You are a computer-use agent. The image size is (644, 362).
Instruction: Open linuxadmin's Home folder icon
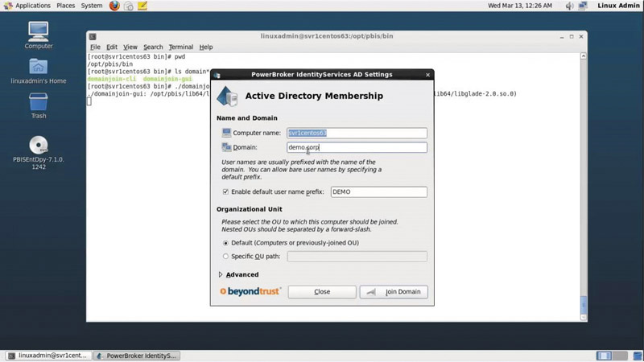click(x=38, y=67)
